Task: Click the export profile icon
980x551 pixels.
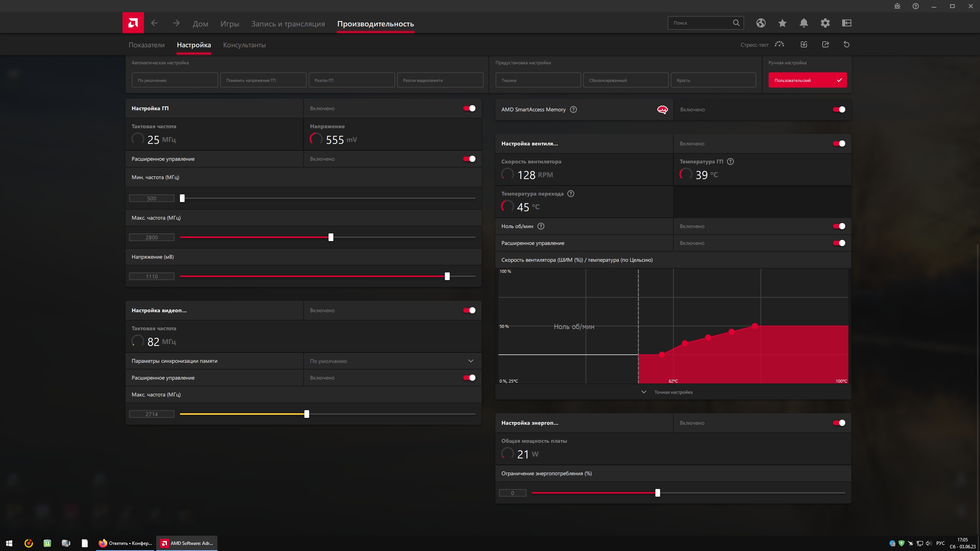Action: point(825,44)
